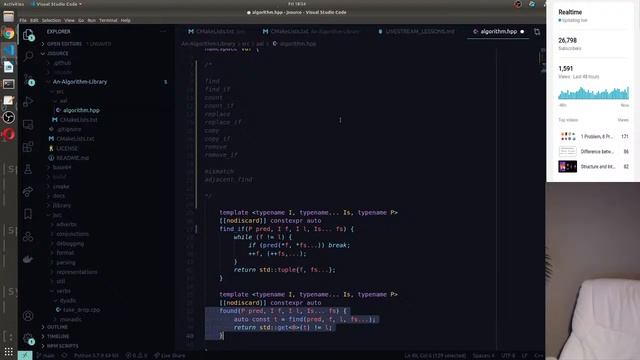Screen dimensions: 640x360
Task: Open LibreOffice Writer from the dock
Action: 9,67
